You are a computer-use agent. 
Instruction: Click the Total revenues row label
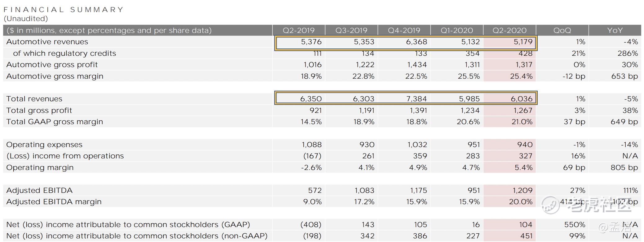tap(34, 99)
